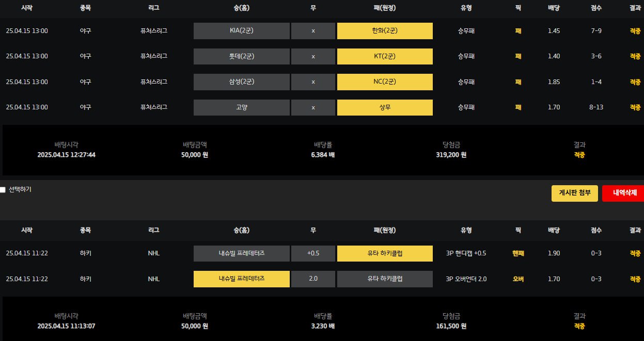Click the 게시판 첨부 button
Viewport: 644px width, 341px height.
(x=575, y=193)
